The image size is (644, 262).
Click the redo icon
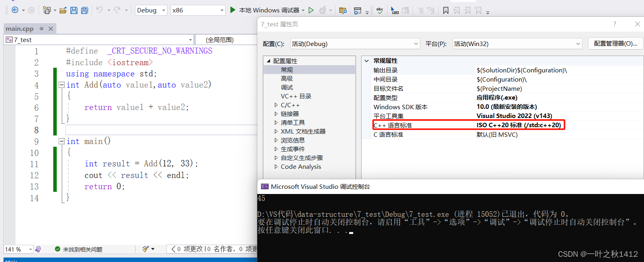click(x=117, y=10)
